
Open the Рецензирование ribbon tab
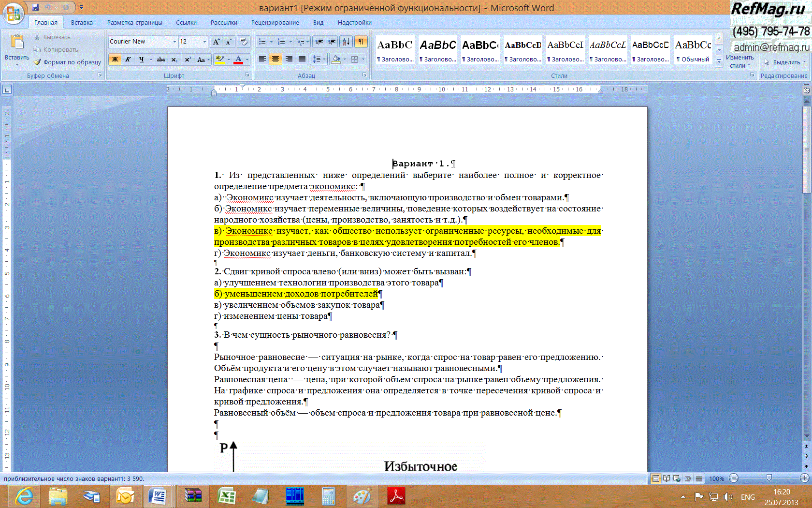pos(275,22)
